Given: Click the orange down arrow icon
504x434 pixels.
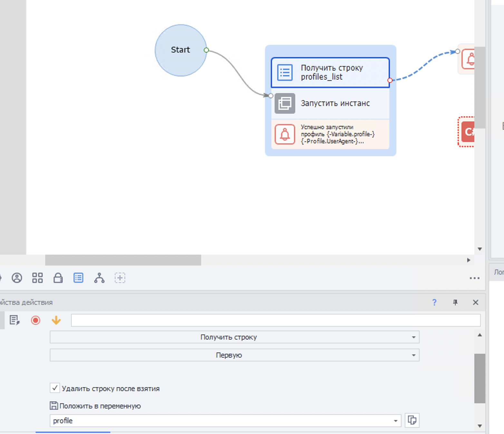Looking at the screenshot, I should [56, 320].
